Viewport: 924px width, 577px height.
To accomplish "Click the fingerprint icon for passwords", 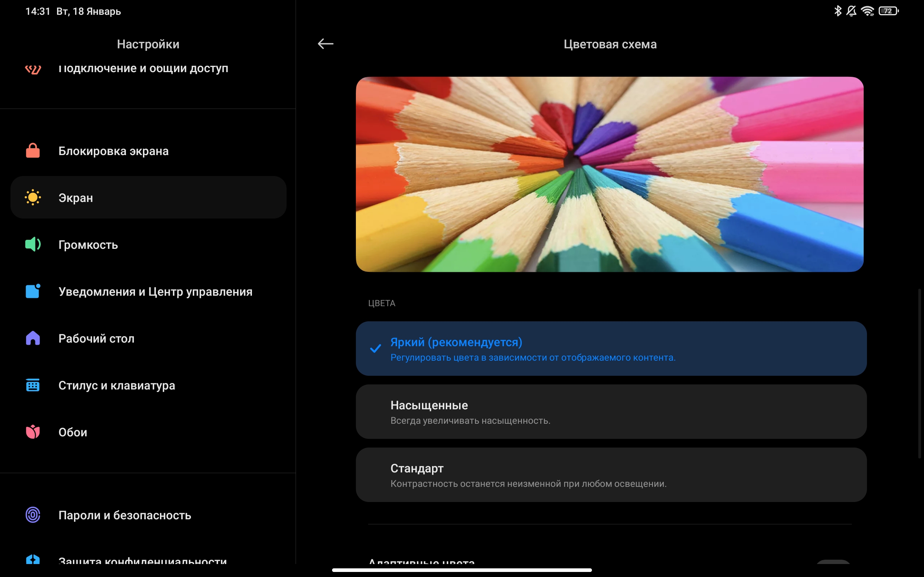I will 33,515.
